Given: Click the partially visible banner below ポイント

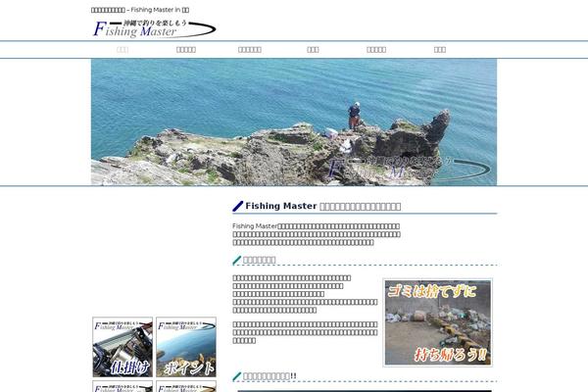Looking at the screenshot, I should tap(186, 386).
